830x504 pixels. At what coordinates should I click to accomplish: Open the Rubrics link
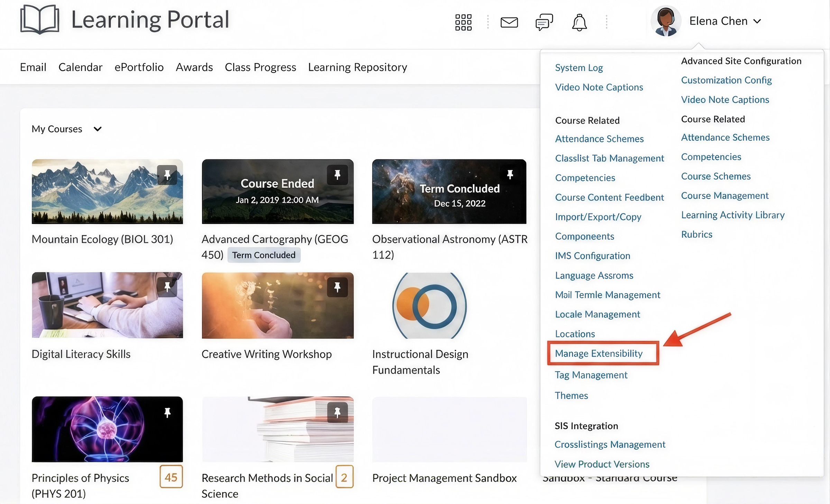tap(697, 234)
